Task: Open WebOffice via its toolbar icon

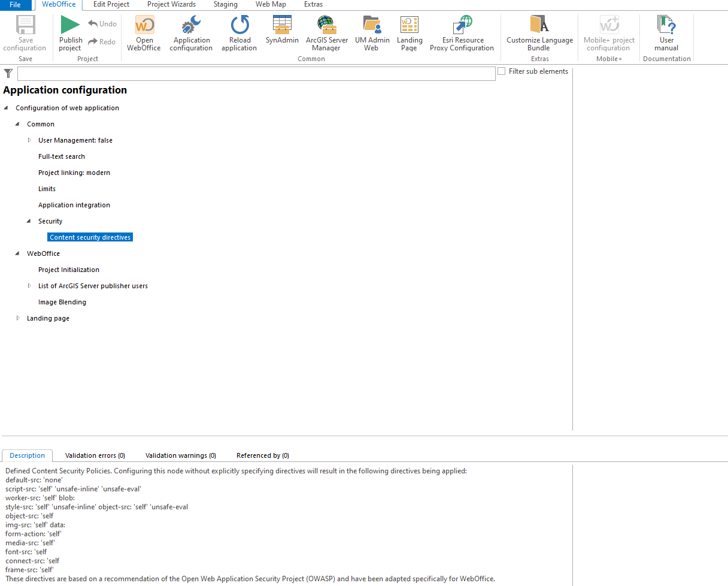Action: point(144,33)
